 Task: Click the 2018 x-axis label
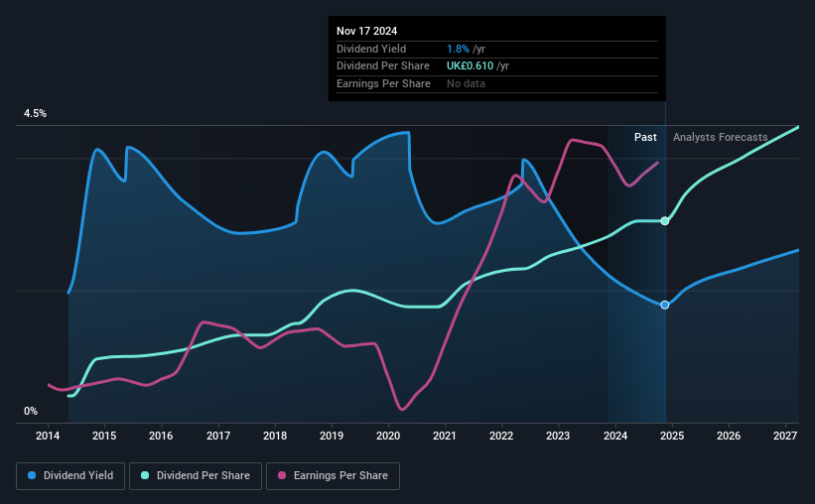(274, 436)
